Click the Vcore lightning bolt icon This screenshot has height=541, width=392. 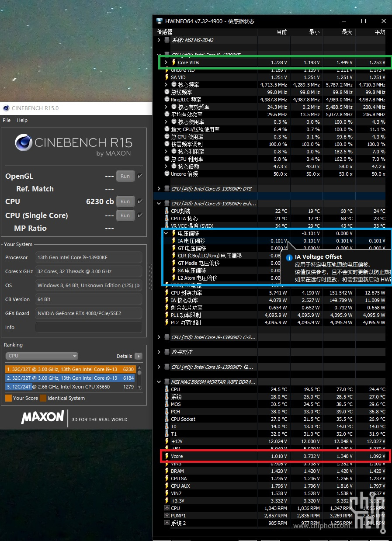tap(167, 456)
